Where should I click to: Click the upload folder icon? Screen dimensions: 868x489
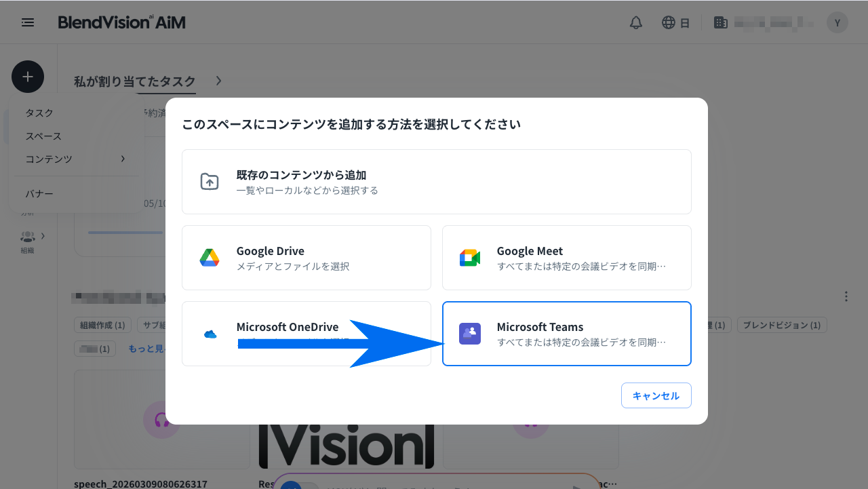210,182
